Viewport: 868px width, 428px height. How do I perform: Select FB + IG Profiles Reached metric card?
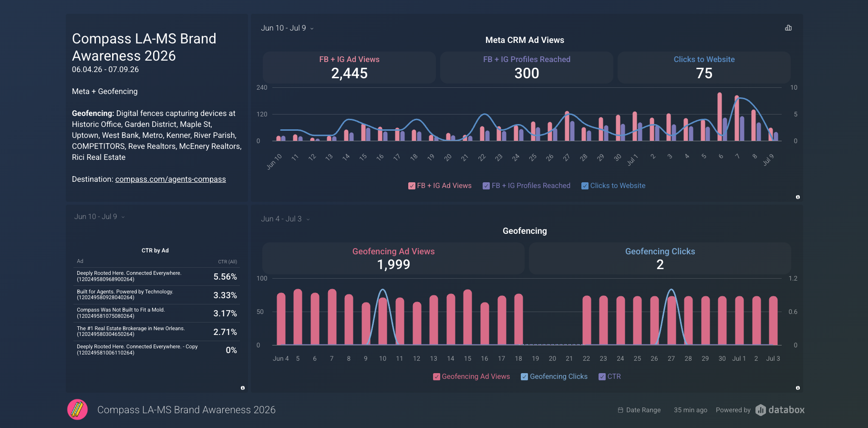tap(527, 67)
